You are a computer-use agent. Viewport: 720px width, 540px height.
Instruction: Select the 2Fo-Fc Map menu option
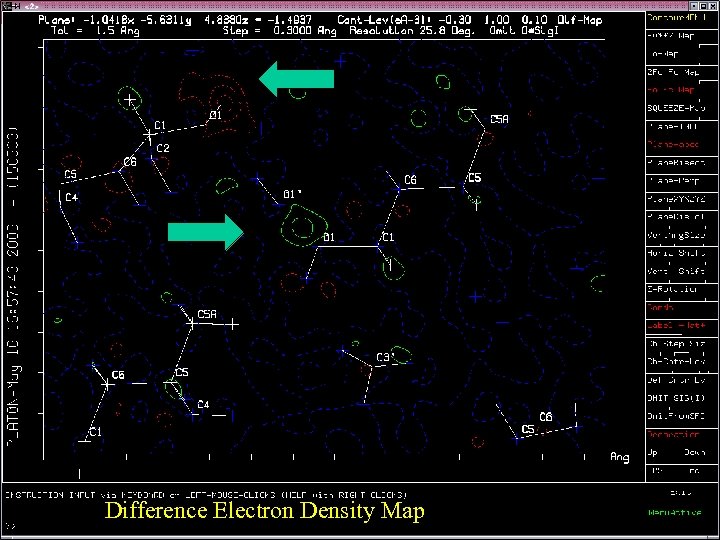(673, 72)
